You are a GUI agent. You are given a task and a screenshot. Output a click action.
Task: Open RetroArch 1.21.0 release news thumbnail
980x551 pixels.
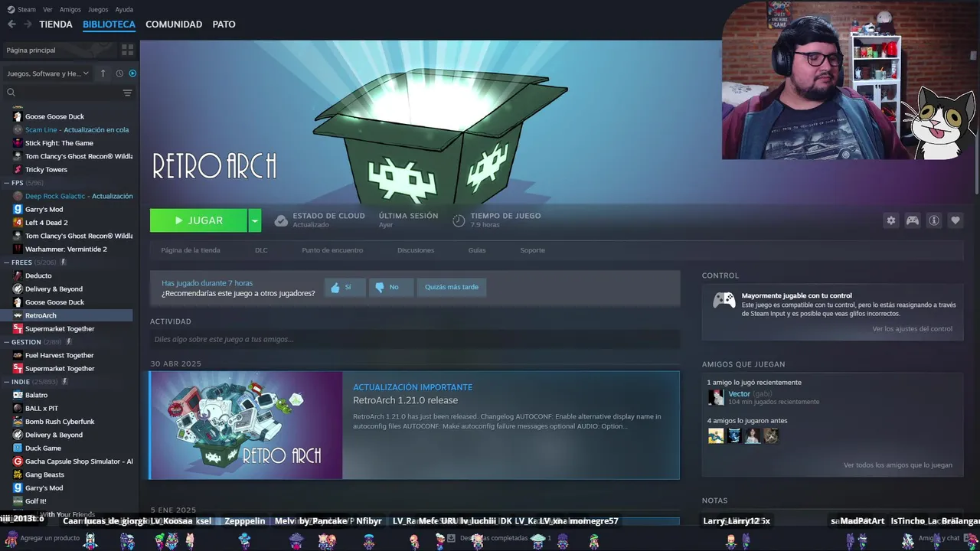(246, 425)
